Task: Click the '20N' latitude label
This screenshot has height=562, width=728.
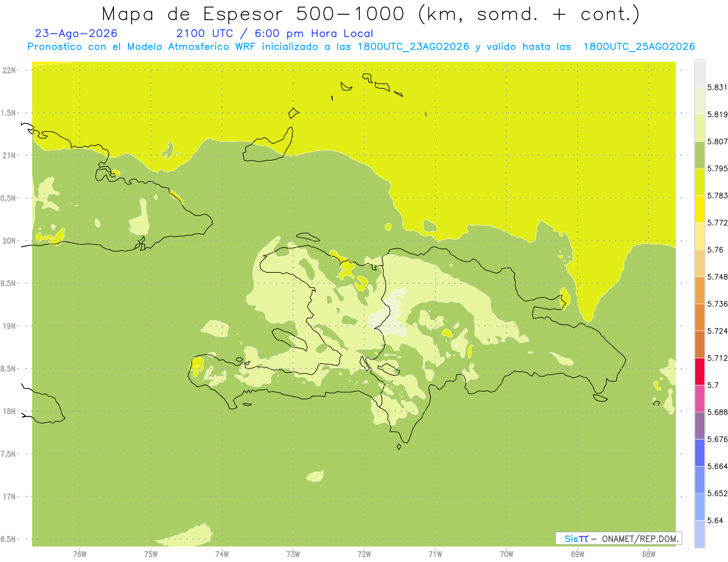Action: [x=10, y=241]
